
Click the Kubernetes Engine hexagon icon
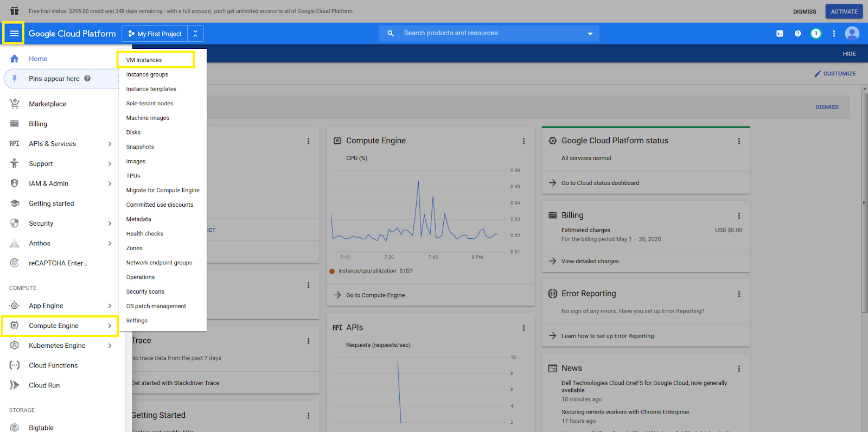click(15, 345)
